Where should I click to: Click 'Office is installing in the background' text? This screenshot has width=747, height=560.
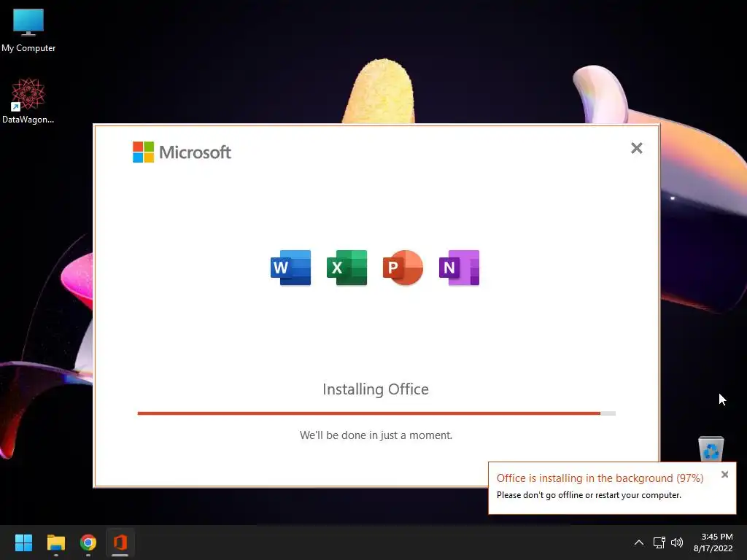(600, 478)
